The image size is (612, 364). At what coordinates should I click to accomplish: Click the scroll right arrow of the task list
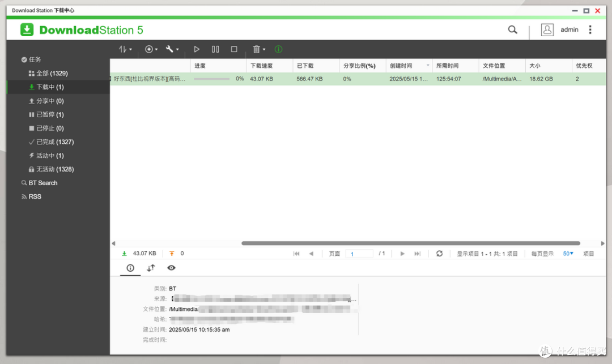coord(602,243)
